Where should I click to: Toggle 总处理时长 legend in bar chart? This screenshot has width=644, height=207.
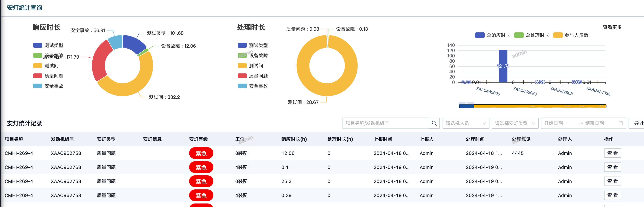(531, 35)
